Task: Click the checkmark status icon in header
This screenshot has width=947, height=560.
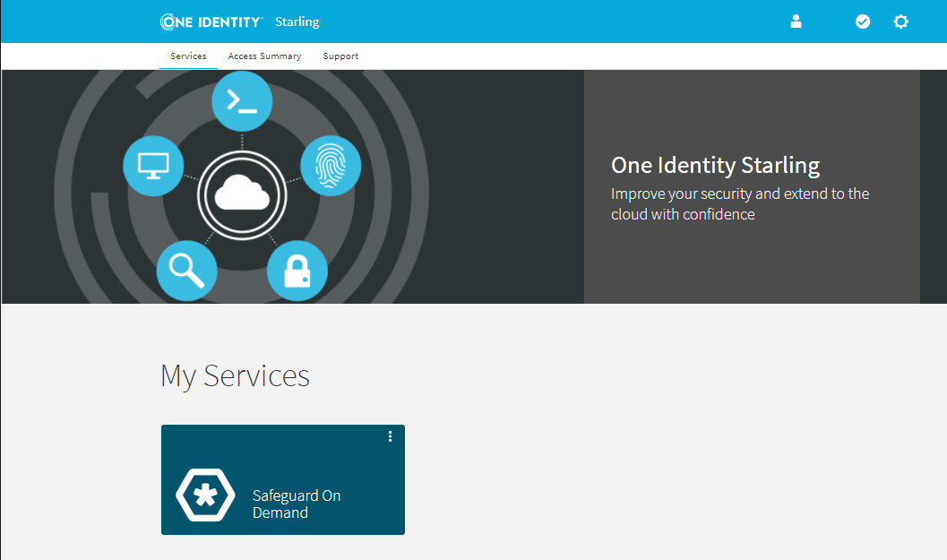Action: [863, 22]
